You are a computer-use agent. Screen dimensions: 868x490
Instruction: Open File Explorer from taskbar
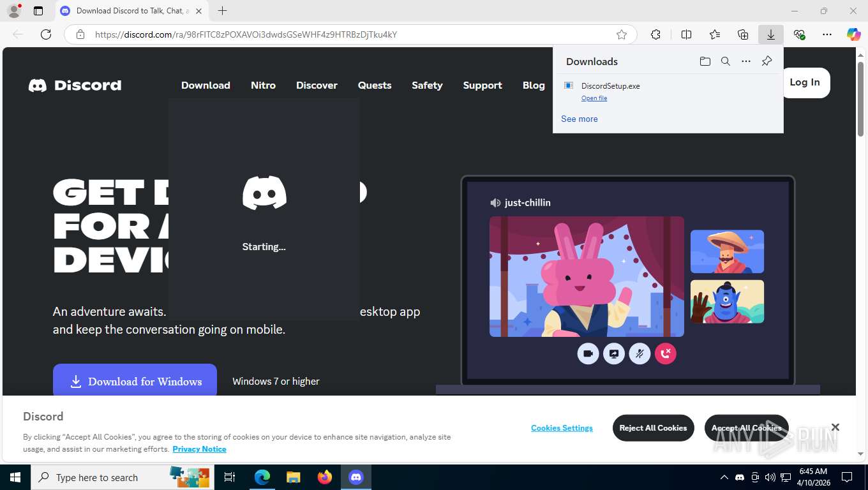(293, 477)
